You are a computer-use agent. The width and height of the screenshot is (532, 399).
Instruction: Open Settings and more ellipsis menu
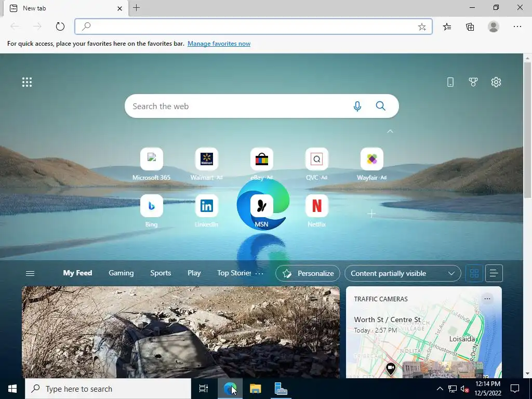(517, 26)
